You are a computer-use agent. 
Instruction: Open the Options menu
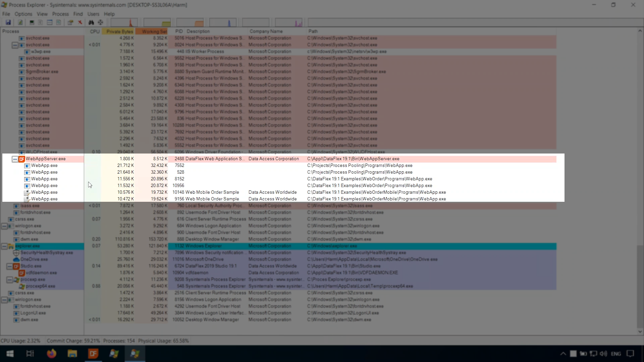(23, 14)
